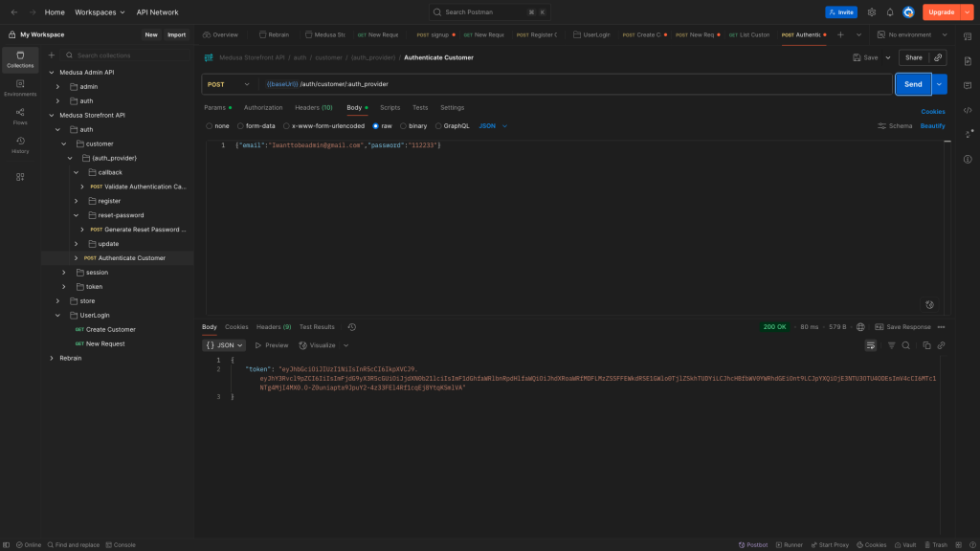Open Postbot in the status bar
Viewport: 980px width, 551px height.
(752, 544)
